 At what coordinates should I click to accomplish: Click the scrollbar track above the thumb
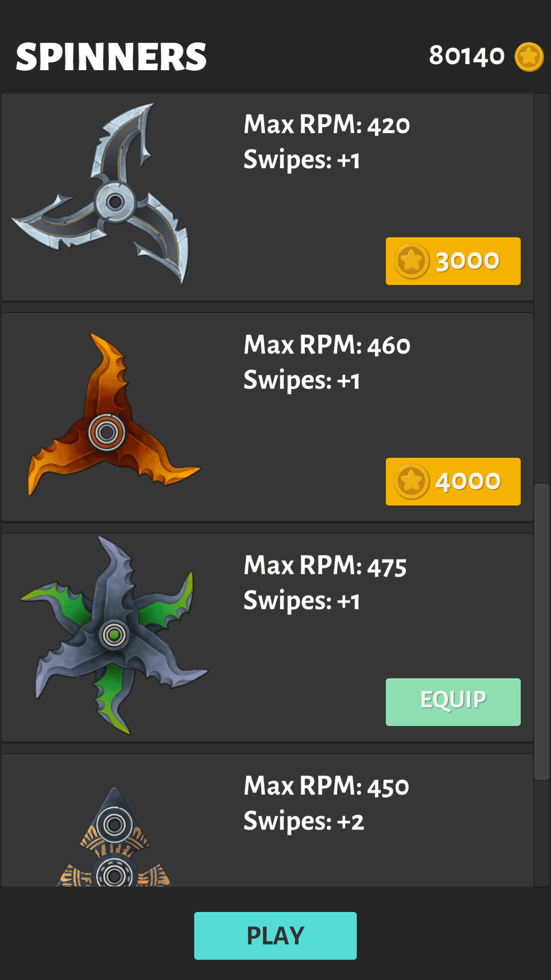[542, 288]
